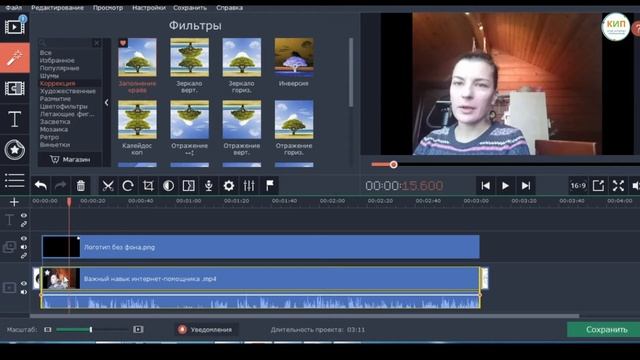Screen dimensions: 640x360
Task: Click the green Сохранить export button
Action: point(604,329)
